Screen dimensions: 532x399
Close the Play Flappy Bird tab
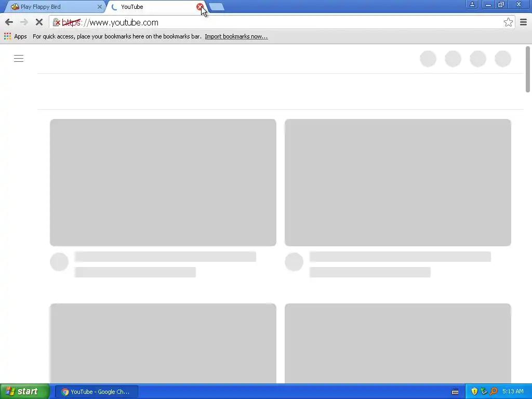(x=99, y=7)
